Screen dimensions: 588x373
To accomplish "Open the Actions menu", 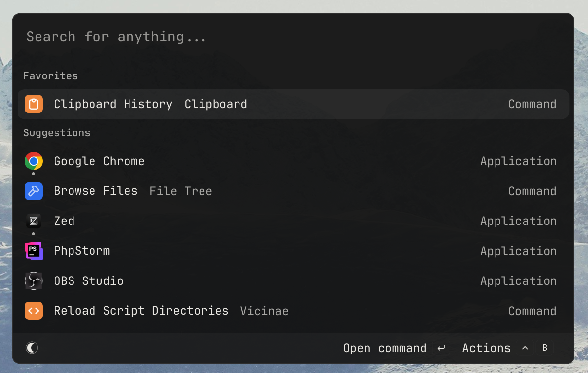I will 486,348.
